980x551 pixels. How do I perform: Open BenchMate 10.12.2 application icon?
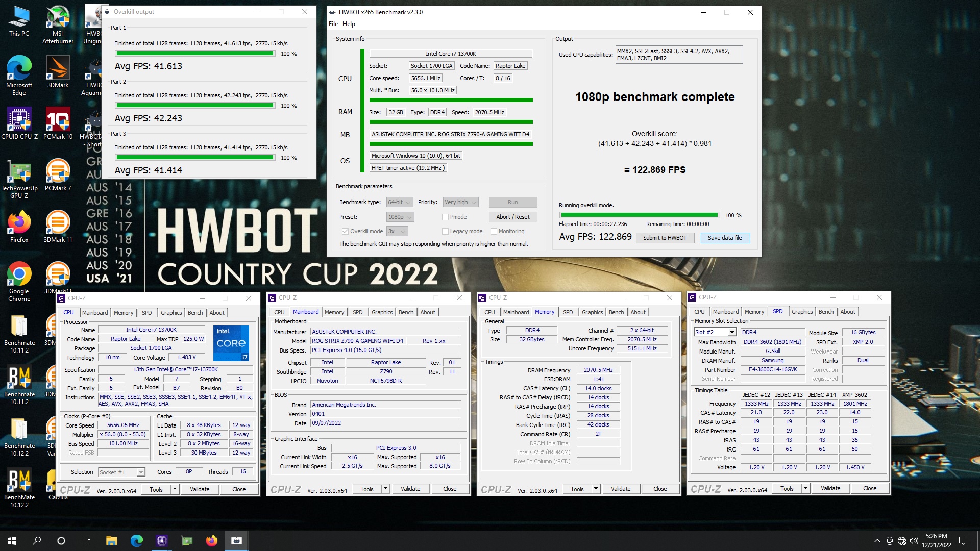19,488
